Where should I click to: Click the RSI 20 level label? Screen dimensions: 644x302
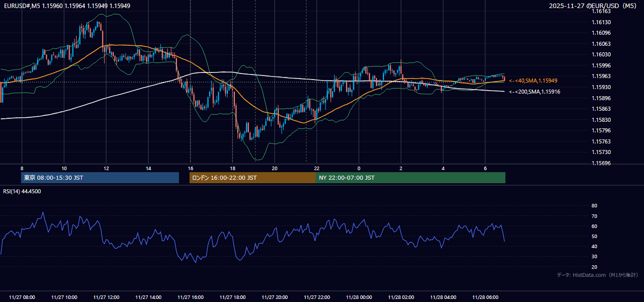tap(594, 267)
